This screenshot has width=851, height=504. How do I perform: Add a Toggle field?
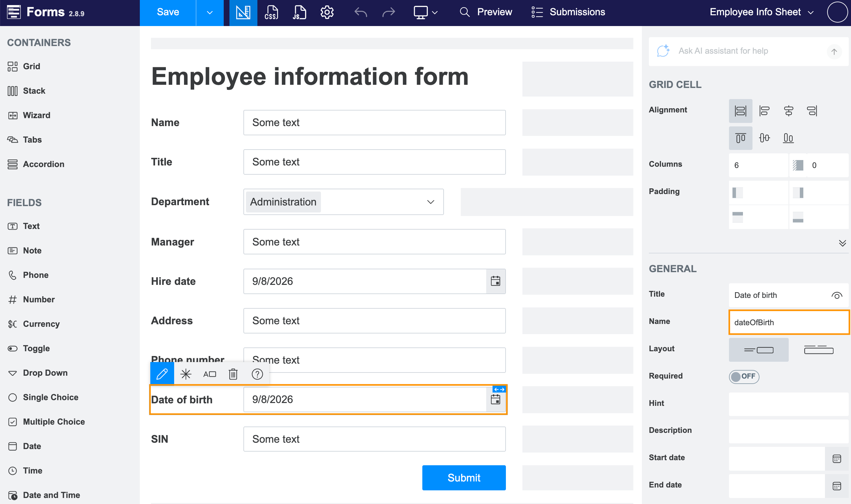pyautogui.click(x=29, y=348)
